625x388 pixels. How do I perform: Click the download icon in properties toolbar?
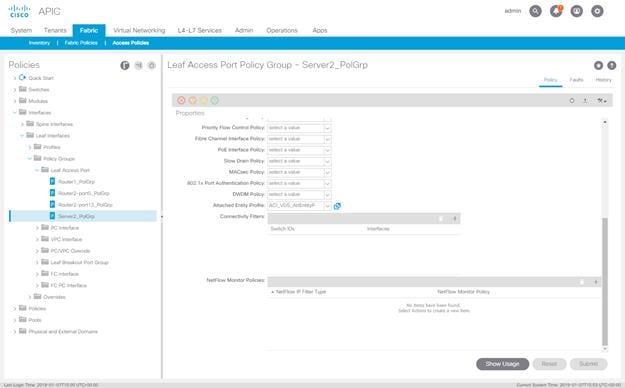585,101
